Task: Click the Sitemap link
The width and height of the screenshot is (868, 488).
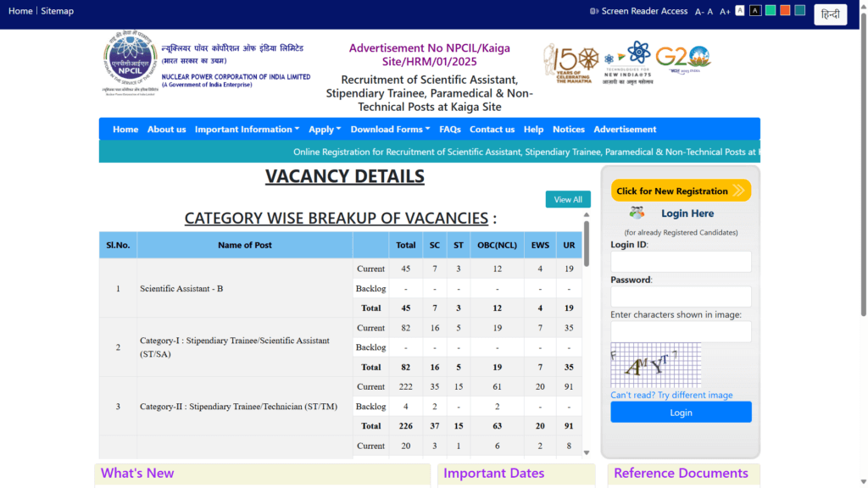Action: pyautogui.click(x=57, y=11)
